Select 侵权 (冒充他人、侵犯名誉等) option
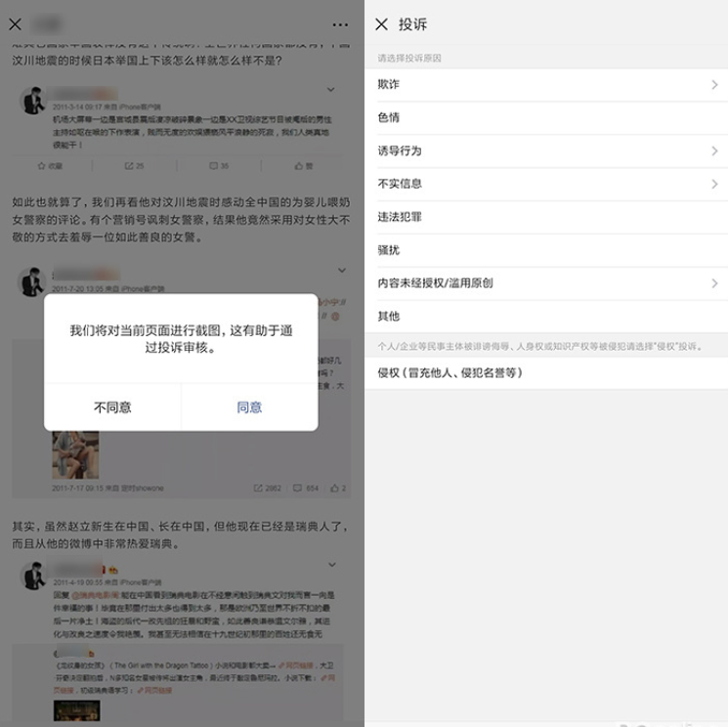 [x=546, y=373]
